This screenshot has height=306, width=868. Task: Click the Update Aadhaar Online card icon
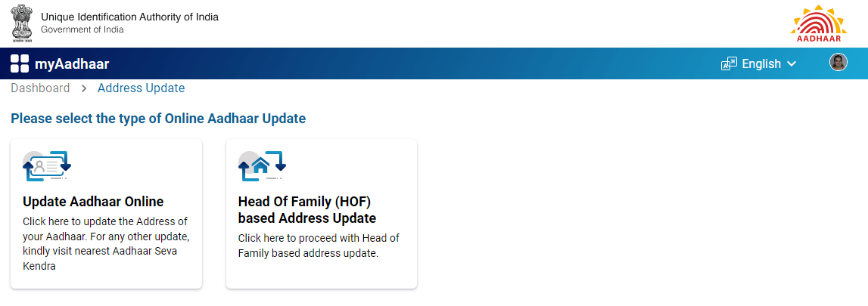tap(47, 167)
